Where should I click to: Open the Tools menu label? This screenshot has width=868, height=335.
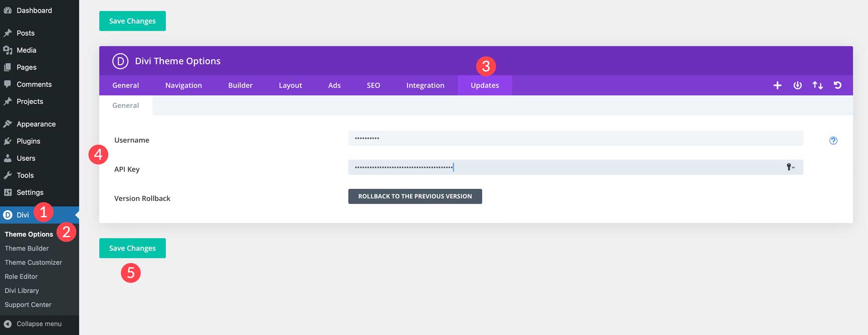pyautogui.click(x=25, y=175)
